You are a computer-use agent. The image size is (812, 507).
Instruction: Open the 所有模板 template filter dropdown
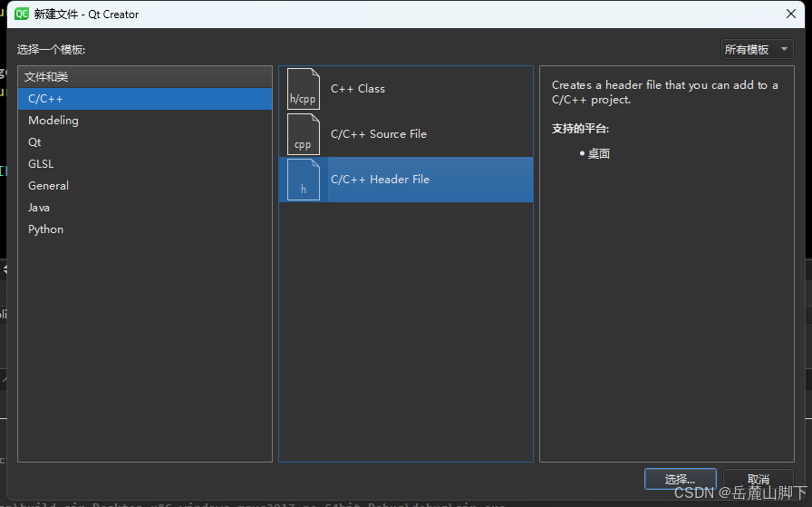coord(757,49)
